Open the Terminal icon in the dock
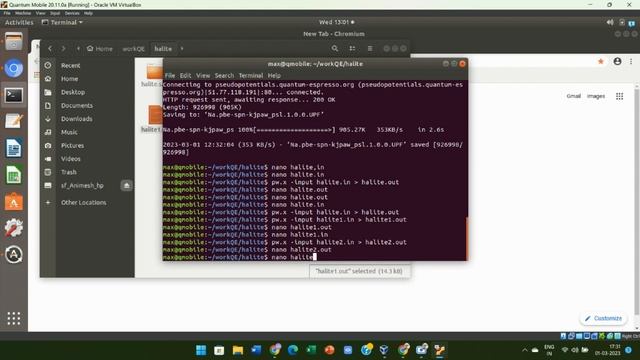This screenshot has height=360, width=640. [x=13, y=96]
